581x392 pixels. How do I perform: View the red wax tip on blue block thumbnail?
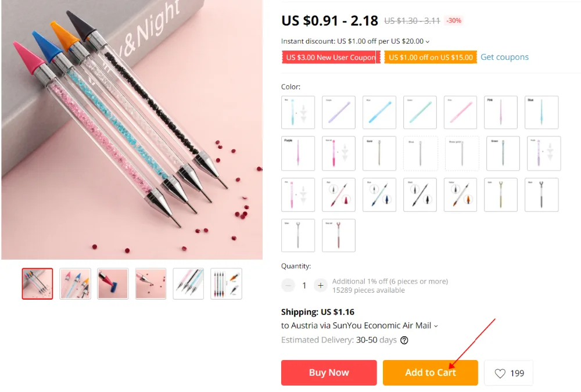[113, 284]
